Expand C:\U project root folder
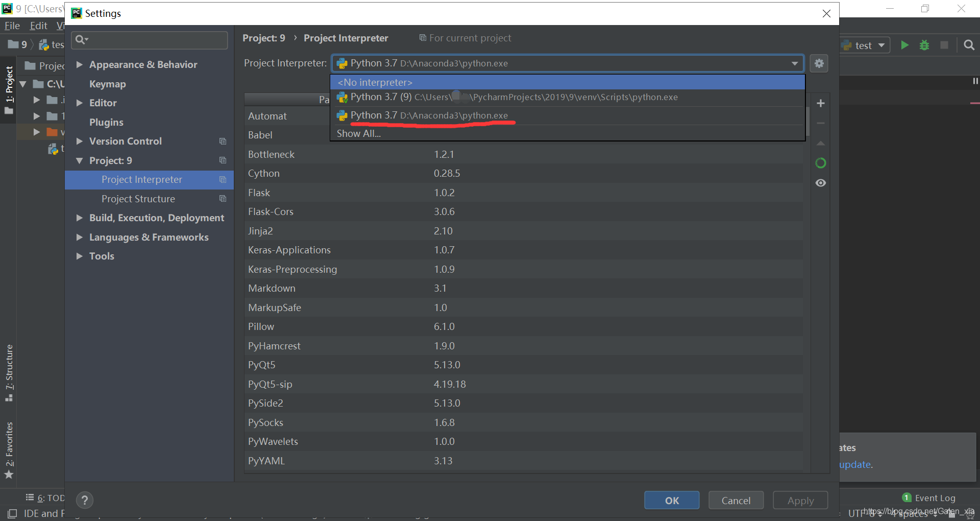Image resolution: width=980 pixels, height=521 pixels. pyautogui.click(x=23, y=84)
